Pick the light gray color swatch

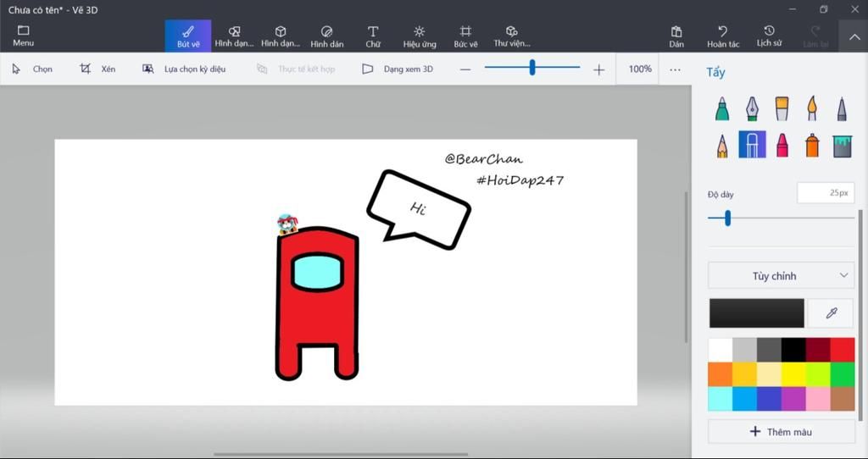744,350
